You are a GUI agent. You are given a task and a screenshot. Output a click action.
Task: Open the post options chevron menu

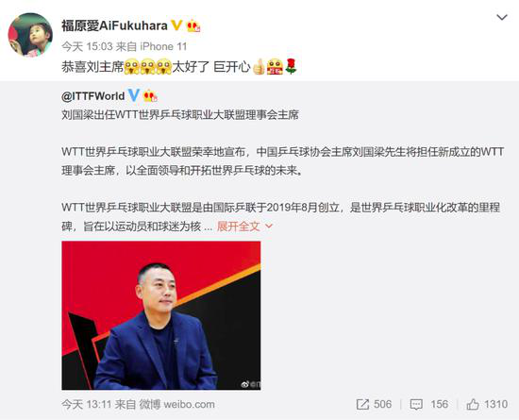[502, 17]
